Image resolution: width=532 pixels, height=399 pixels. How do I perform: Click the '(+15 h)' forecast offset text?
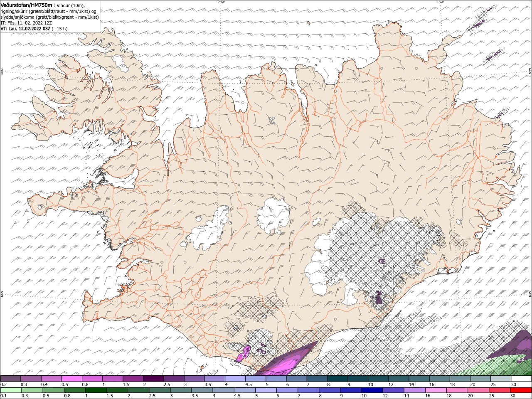pyautogui.click(x=60, y=29)
